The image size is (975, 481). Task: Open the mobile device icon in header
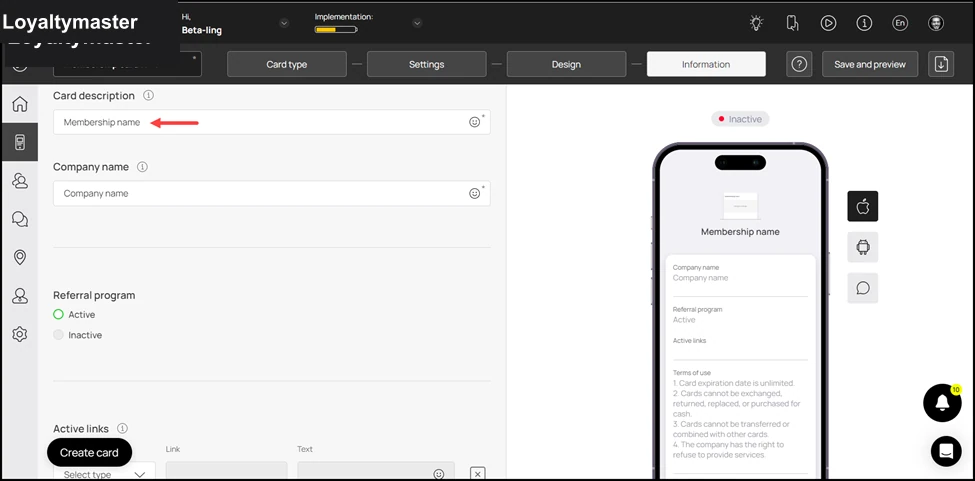792,24
